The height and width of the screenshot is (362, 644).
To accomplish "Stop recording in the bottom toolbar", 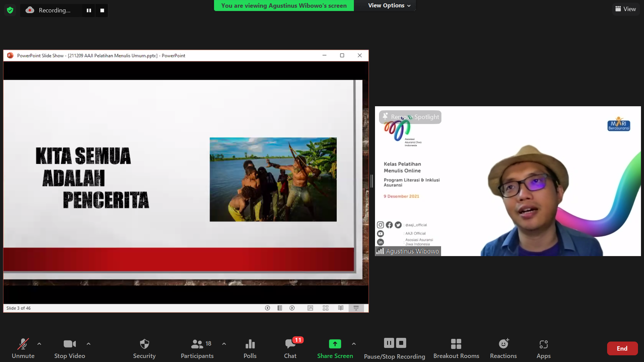I will pos(401,343).
